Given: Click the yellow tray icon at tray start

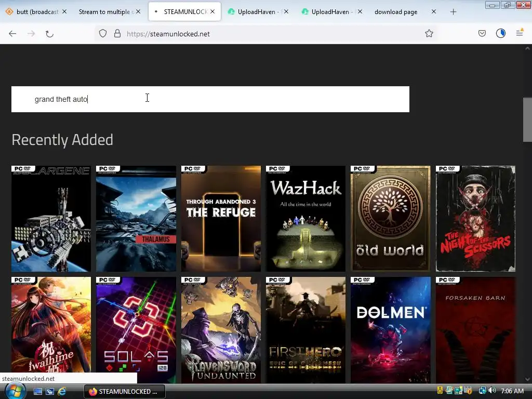Looking at the screenshot, I should (440, 391).
